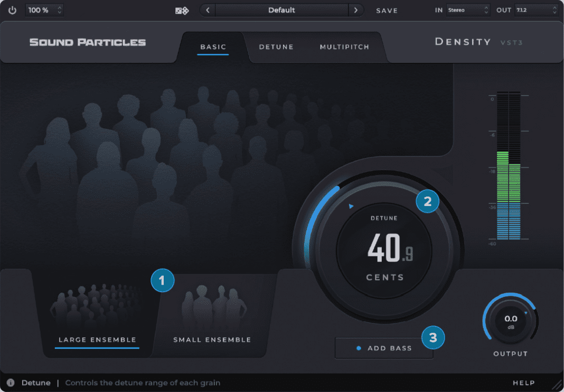Open the IN Stereo format dropdown
This screenshot has height=392, width=564.
coord(468,10)
